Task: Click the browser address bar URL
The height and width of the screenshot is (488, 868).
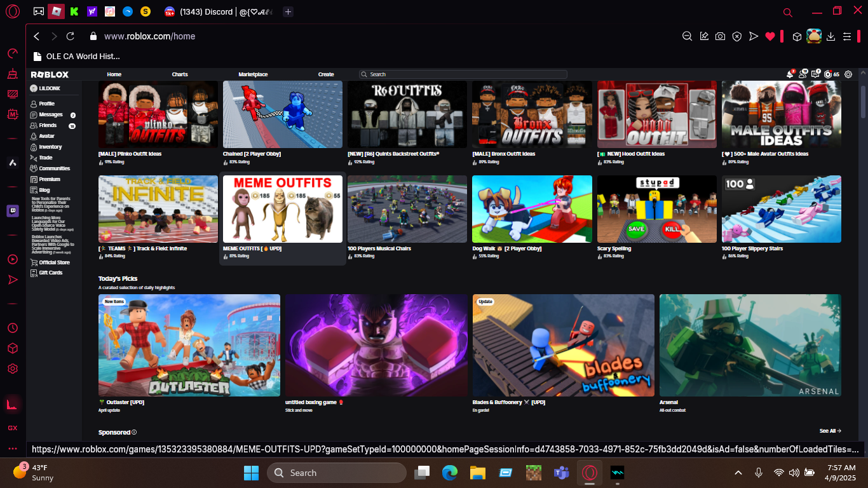Action: tap(149, 36)
